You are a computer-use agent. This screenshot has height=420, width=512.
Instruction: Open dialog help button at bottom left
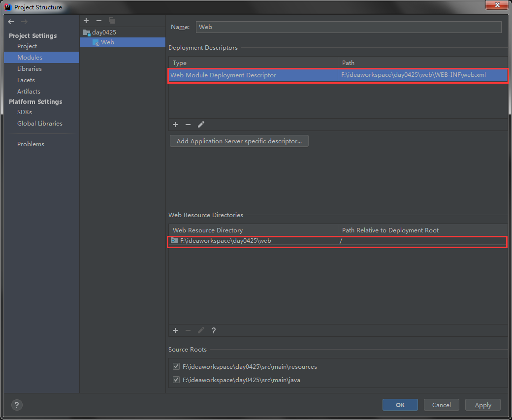coord(17,405)
